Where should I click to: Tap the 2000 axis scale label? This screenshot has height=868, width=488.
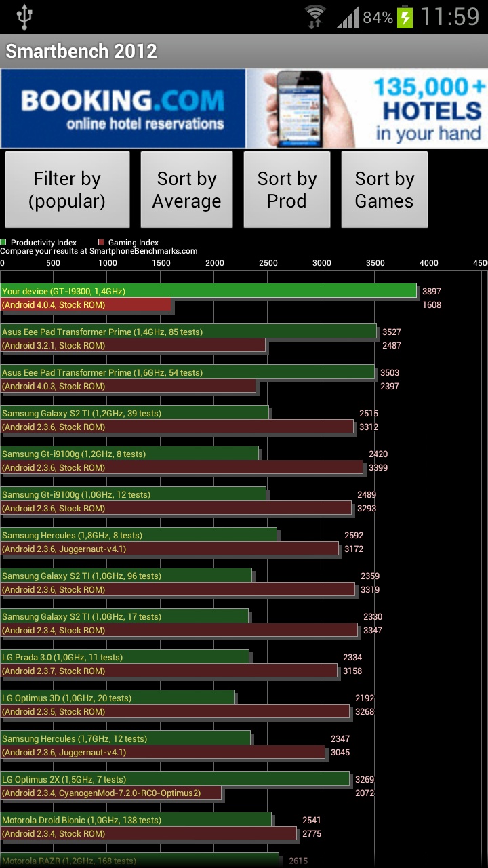click(x=214, y=263)
